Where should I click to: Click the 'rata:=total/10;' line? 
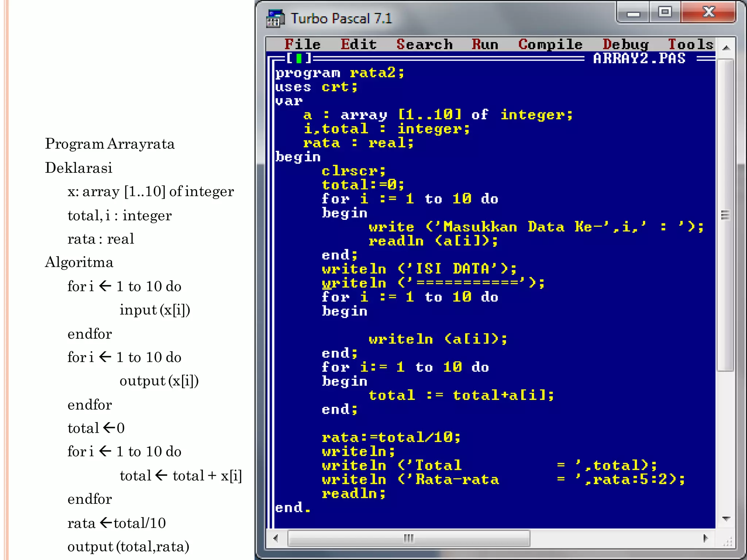(x=391, y=437)
